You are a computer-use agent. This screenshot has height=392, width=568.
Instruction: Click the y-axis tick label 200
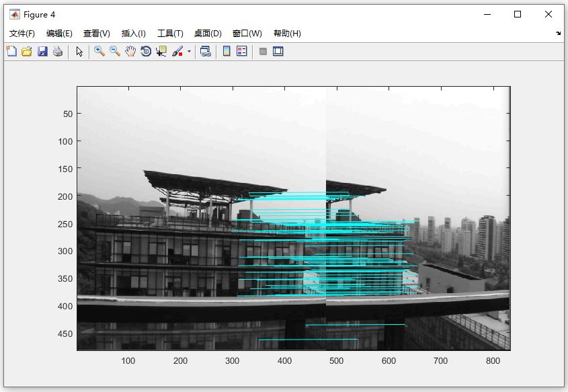(65, 197)
